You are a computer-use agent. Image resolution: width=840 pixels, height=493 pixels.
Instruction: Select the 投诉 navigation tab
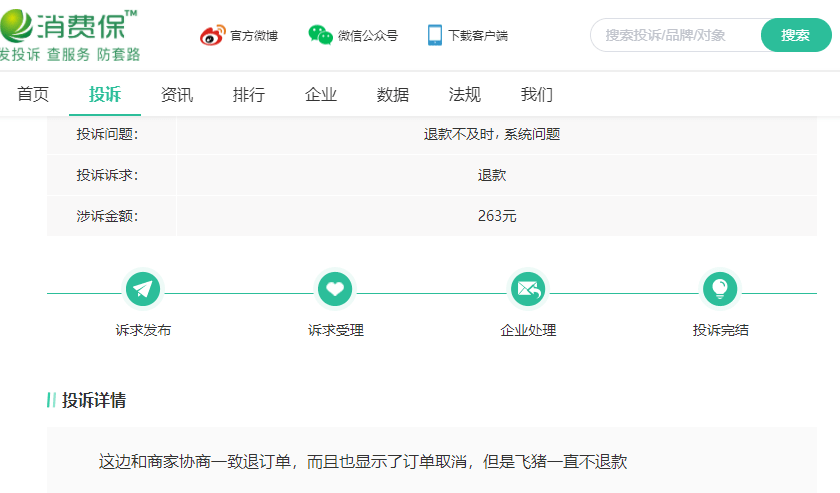pos(105,94)
